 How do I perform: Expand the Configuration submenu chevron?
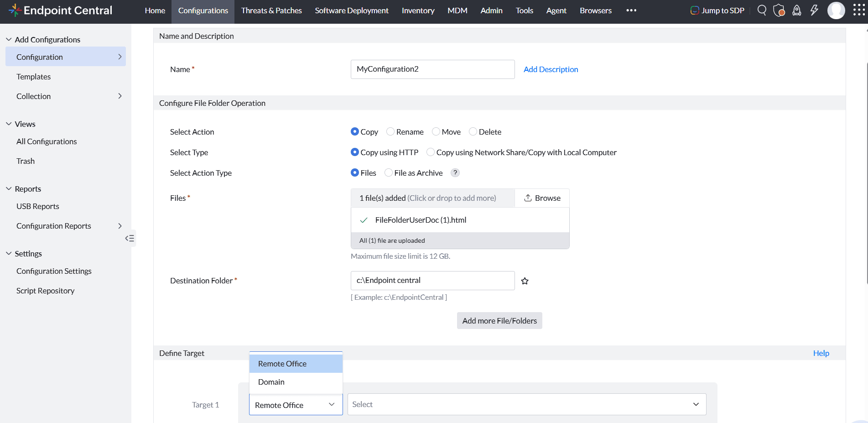click(x=120, y=57)
